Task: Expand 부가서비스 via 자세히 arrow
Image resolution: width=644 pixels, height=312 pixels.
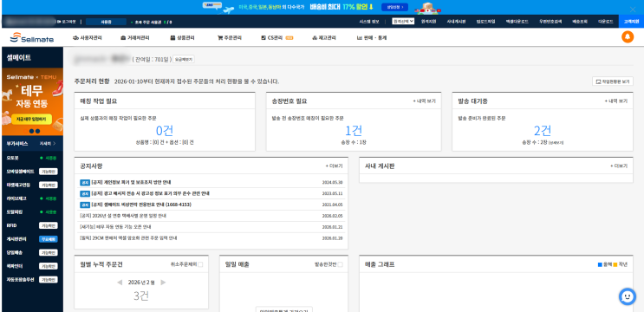Action: 48,144
